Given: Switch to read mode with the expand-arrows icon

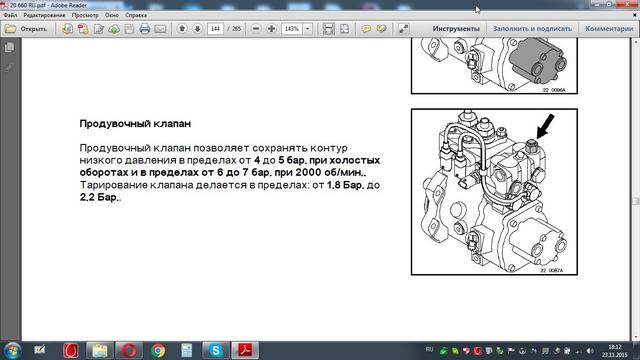Looking at the screenshot, I should pos(403,29).
